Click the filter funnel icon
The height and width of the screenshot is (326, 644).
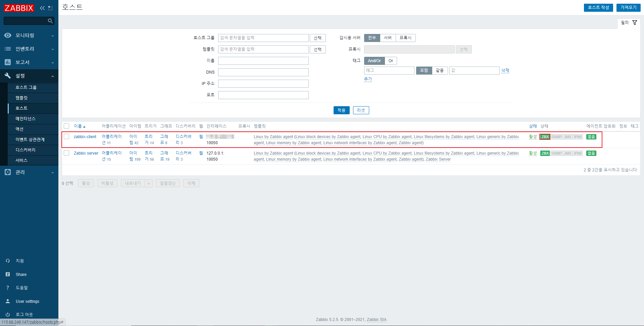(x=635, y=23)
